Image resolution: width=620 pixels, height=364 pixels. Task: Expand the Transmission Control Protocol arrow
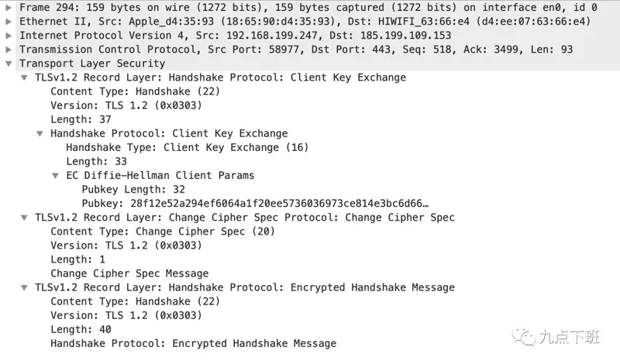[x=9, y=49]
